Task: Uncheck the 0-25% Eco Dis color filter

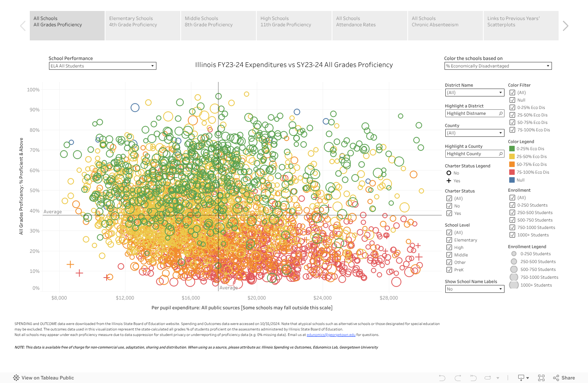Action: pyautogui.click(x=512, y=107)
